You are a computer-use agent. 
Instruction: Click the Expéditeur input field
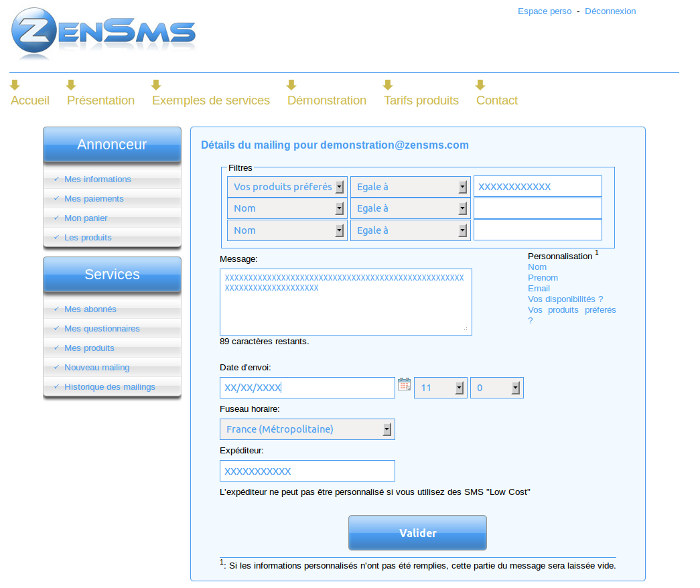tap(307, 471)
